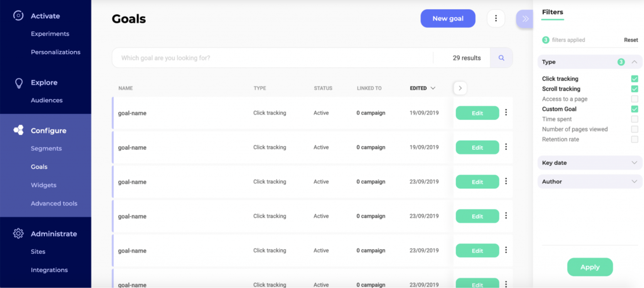Click the Explore lightbulb icon
Viewport: 644px width, 288px height.
19,83
